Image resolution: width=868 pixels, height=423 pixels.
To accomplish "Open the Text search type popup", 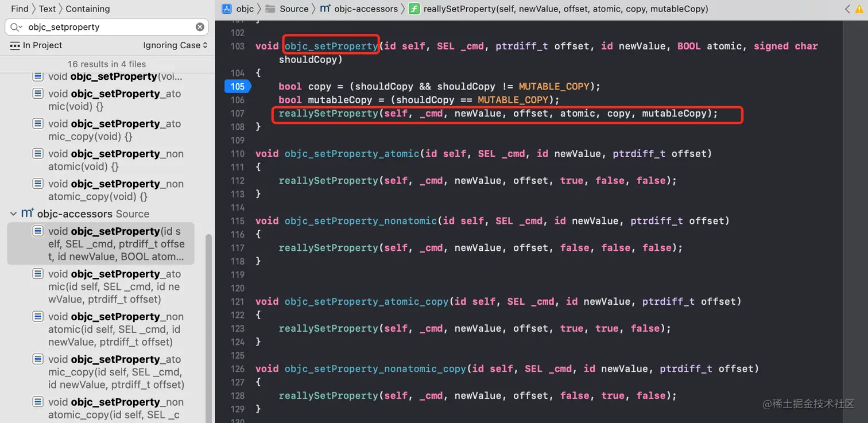I will click(x=48, y=9).
